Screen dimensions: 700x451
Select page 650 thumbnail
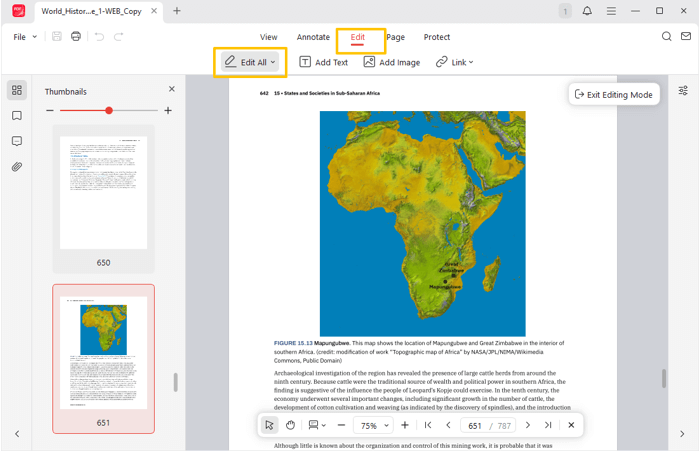[104, 199]
